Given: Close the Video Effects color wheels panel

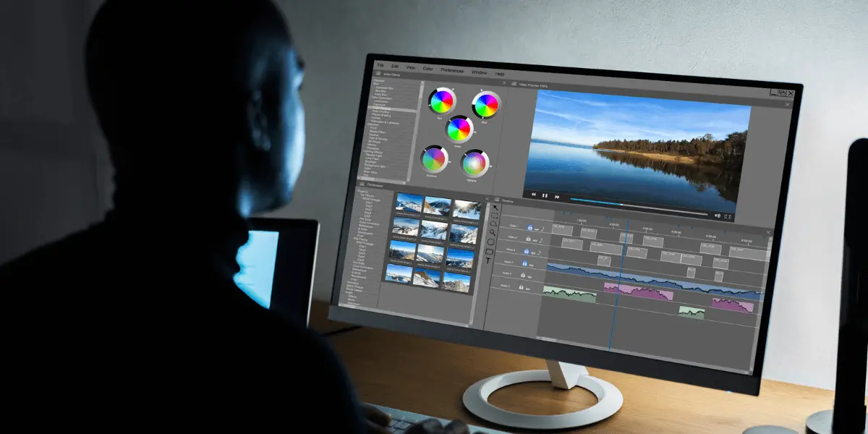Looking at the screenshot, I should 504,83.
